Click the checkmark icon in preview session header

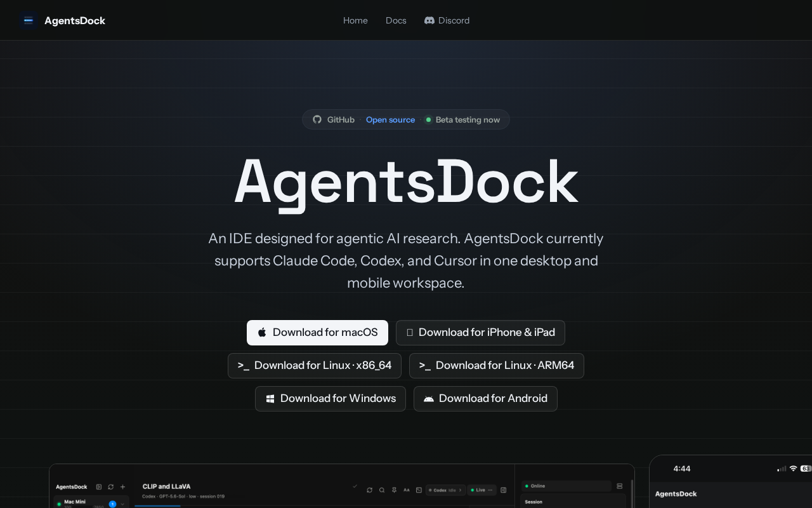[355, 486]
